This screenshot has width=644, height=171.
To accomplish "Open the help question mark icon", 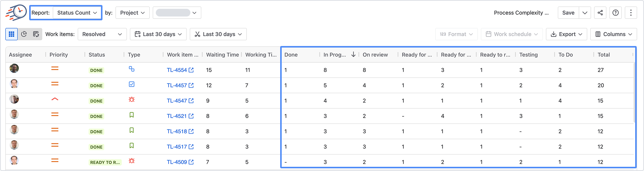I will coord(616,13).
